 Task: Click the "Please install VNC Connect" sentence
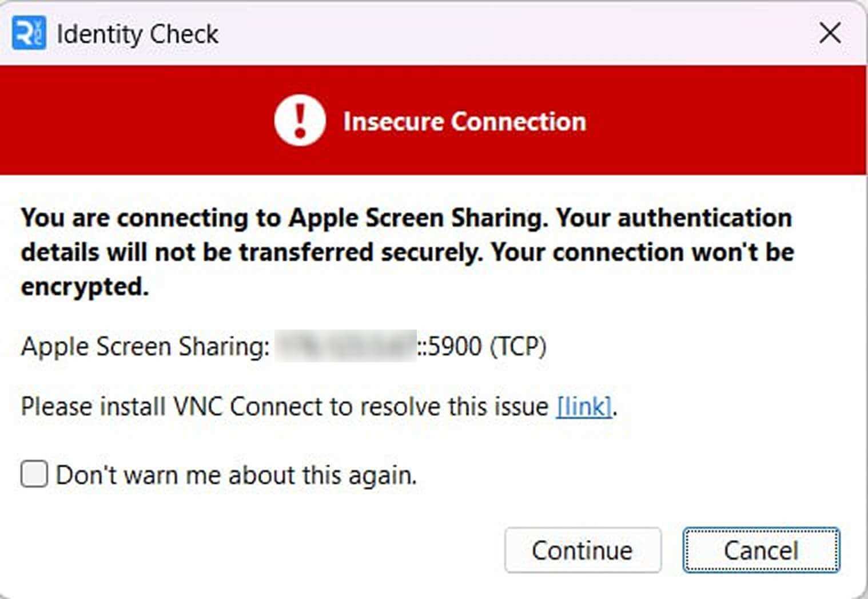319,407
